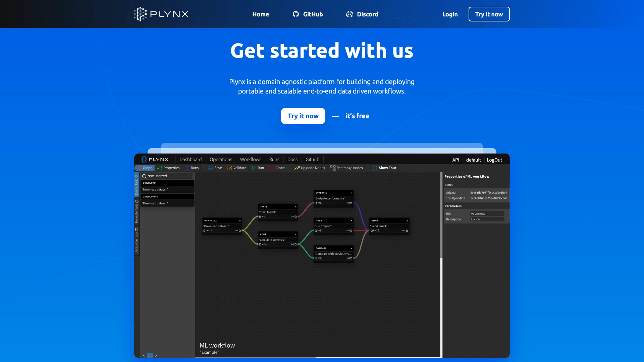Close the EMAIL node with its X
Image resolution: width=644 pixels, height=362 pixels.
pos(407,221)
